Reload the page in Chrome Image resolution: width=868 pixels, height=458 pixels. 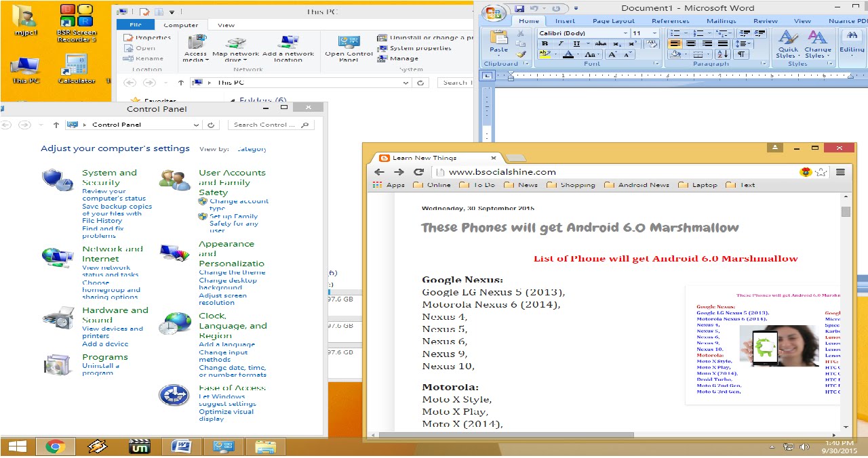[418, 172]
